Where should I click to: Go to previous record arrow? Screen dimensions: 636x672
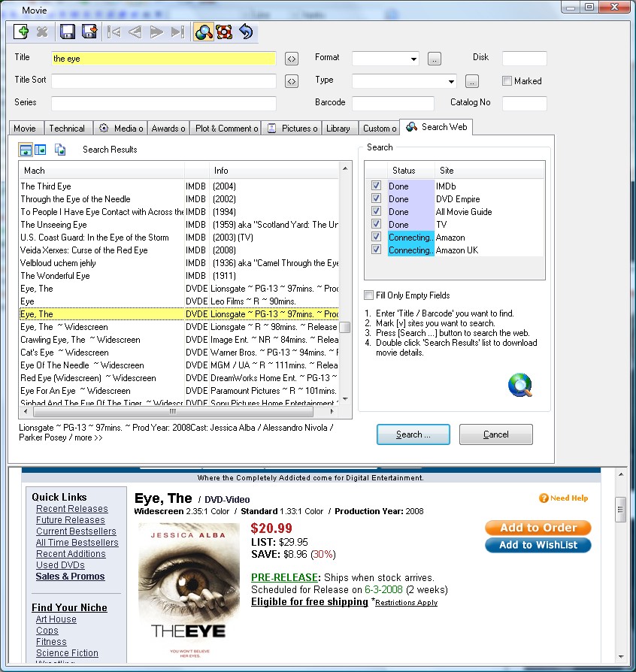point(135,32)
